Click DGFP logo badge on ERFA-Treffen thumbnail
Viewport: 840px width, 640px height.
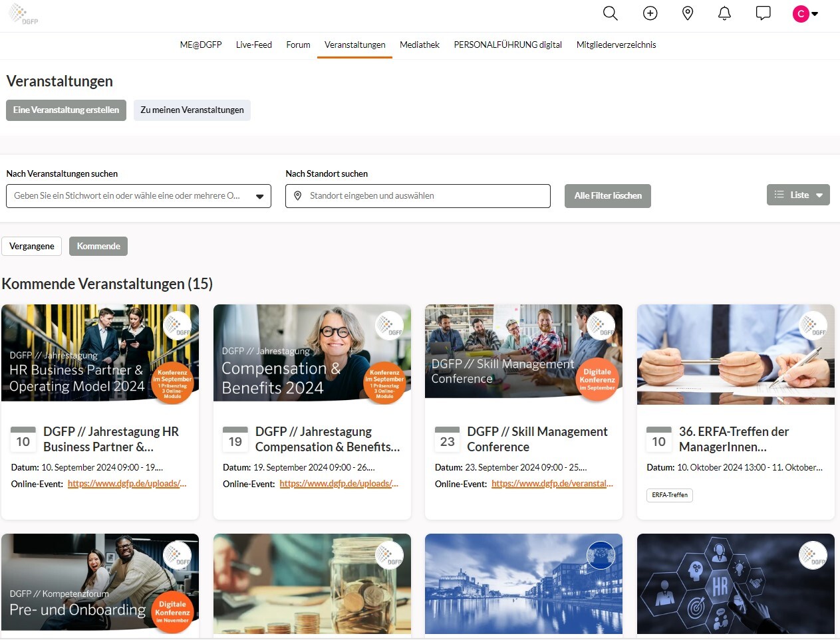tap(813, 326)
